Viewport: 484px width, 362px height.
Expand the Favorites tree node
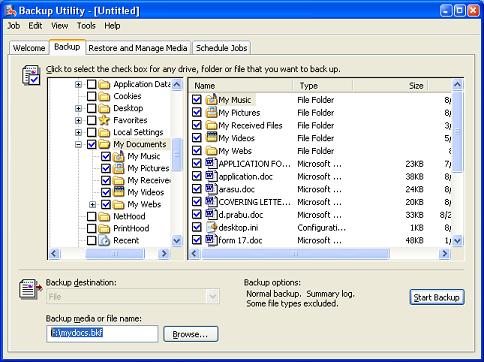(78, 120)
